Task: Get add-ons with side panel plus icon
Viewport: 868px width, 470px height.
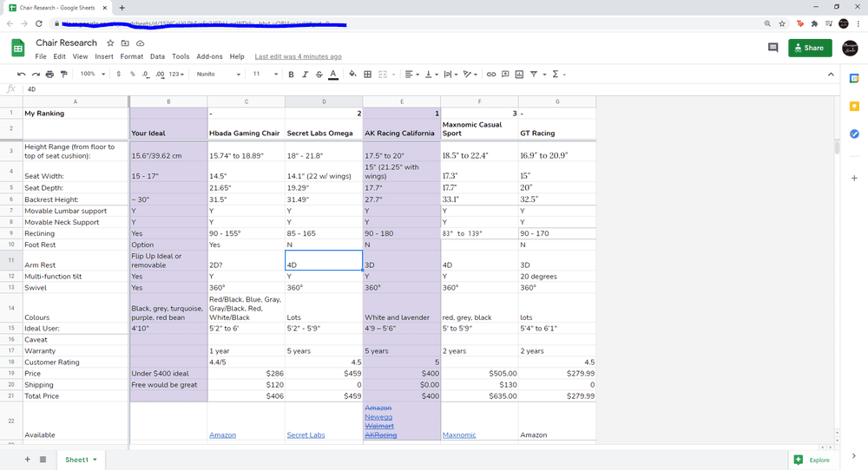Action: coord(854,178)
